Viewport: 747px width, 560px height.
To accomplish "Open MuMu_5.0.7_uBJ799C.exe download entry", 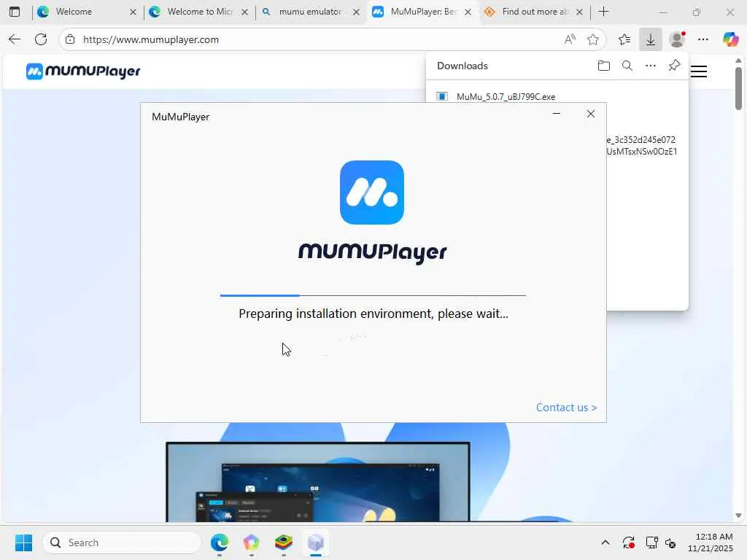I will coord(506,97).
